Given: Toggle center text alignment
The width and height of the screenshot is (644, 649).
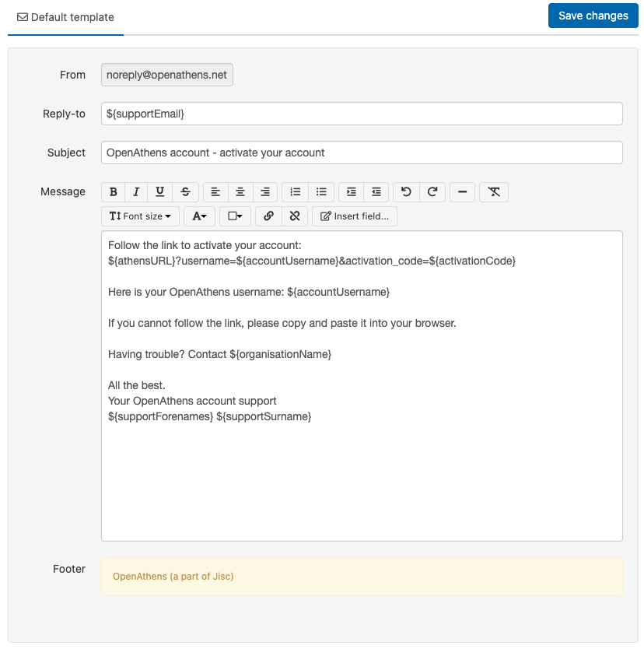Looking at the screenshot, I should [x=239, y=192].
